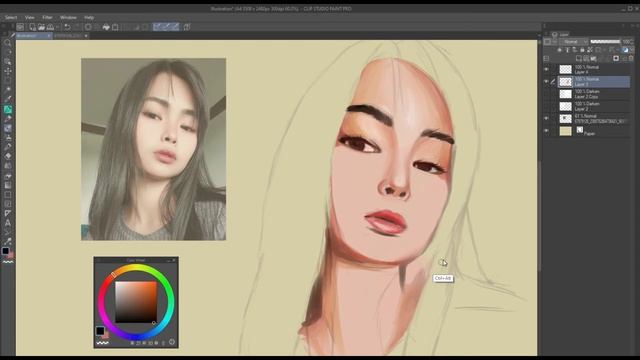
Task: Show the hidden Layer 2 Copy
Action: pyautogui.click(x=546, y=94)
